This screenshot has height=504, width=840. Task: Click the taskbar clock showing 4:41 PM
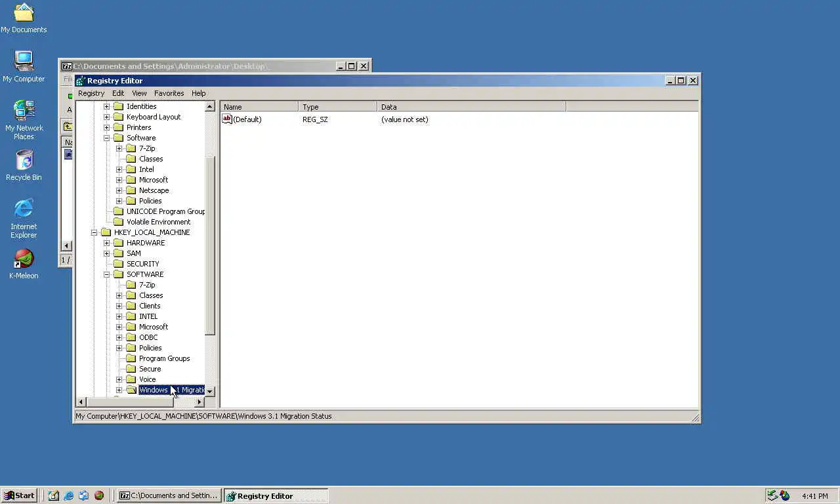coord(815,496)
